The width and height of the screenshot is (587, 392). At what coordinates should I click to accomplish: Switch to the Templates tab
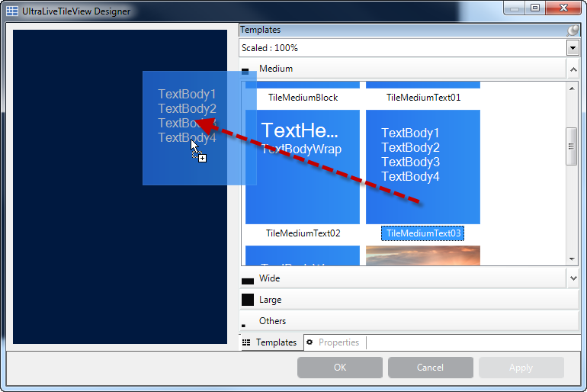pyautogui.click(x=270, y=342)
